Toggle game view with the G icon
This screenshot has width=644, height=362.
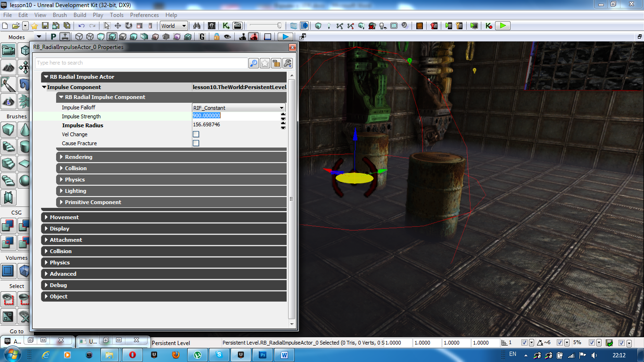(x=202, y=36)
